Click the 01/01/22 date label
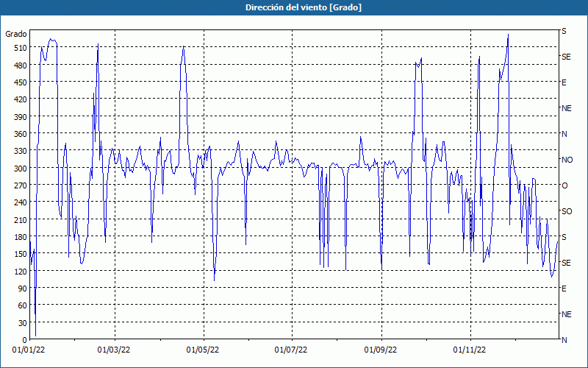The image size is (588, 368). pos(29,350)
